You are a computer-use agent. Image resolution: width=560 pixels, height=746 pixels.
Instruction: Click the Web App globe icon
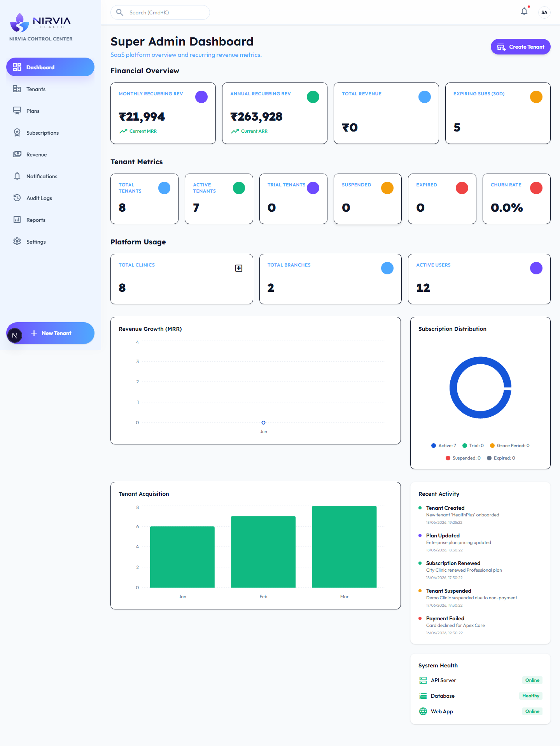point(423,711)
